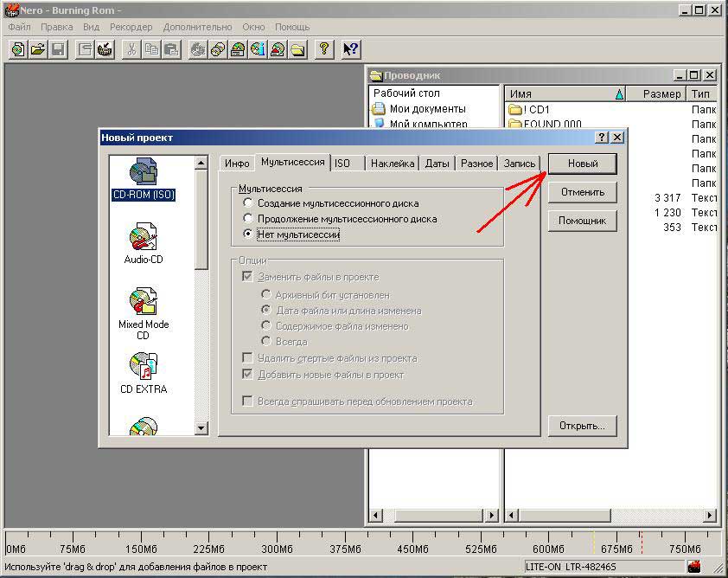Image resolution: width=728 pixels, height=578 pixels.
Task: Toggle Заменить файлы в проекте checkbox
Action: click(x=247, y=277)
